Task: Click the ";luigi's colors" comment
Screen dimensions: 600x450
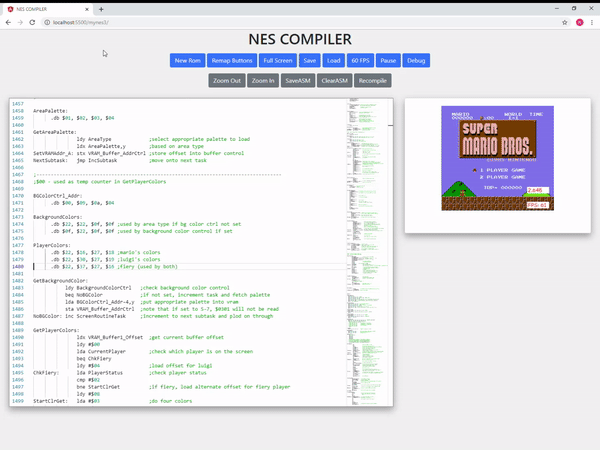Action: click(x=139, y=259)
